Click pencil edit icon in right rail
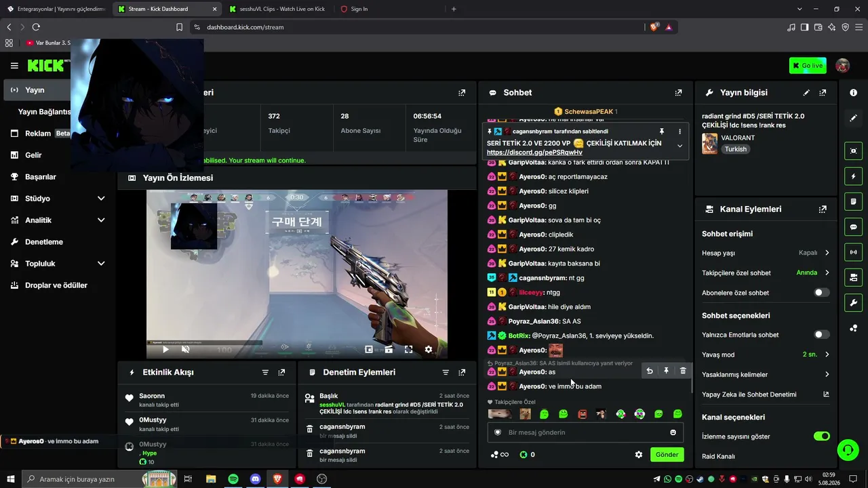The height and width of the screenshot is (488, 868). [x=853, y=118]
